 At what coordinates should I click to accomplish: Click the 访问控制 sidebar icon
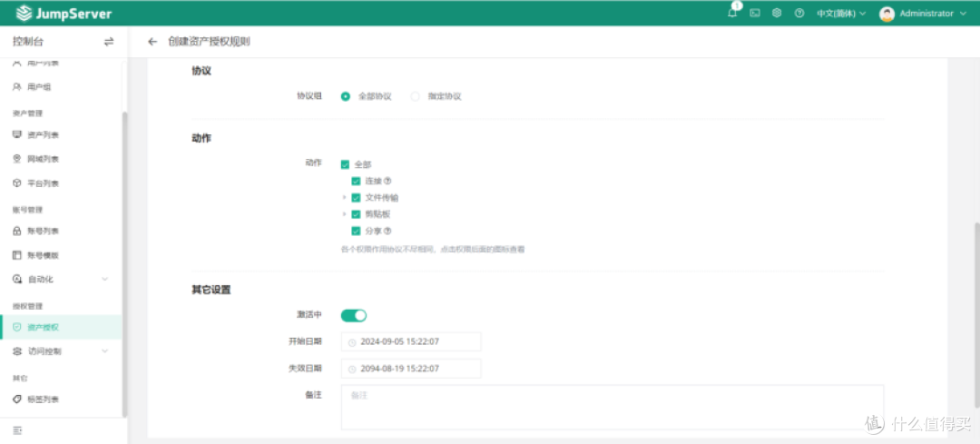(x=17, y=351)
